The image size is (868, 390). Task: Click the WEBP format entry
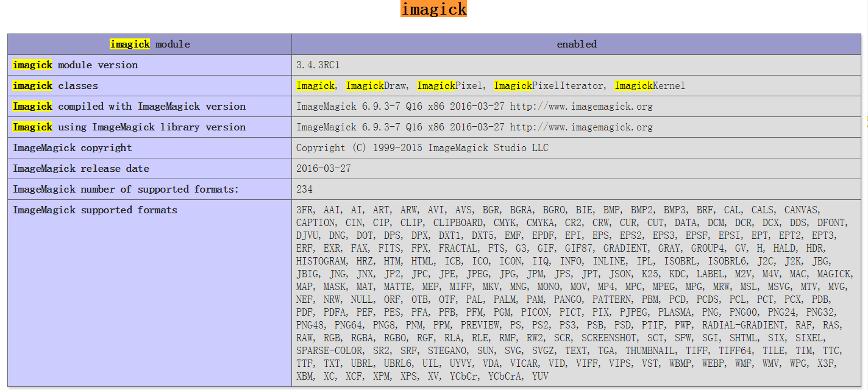(x=713, y=364)
